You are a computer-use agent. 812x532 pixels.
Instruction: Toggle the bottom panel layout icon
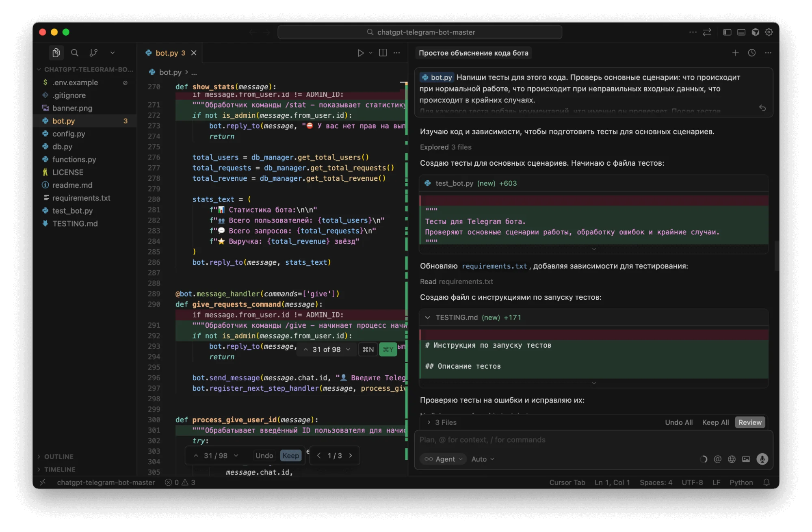pos(741,32)
